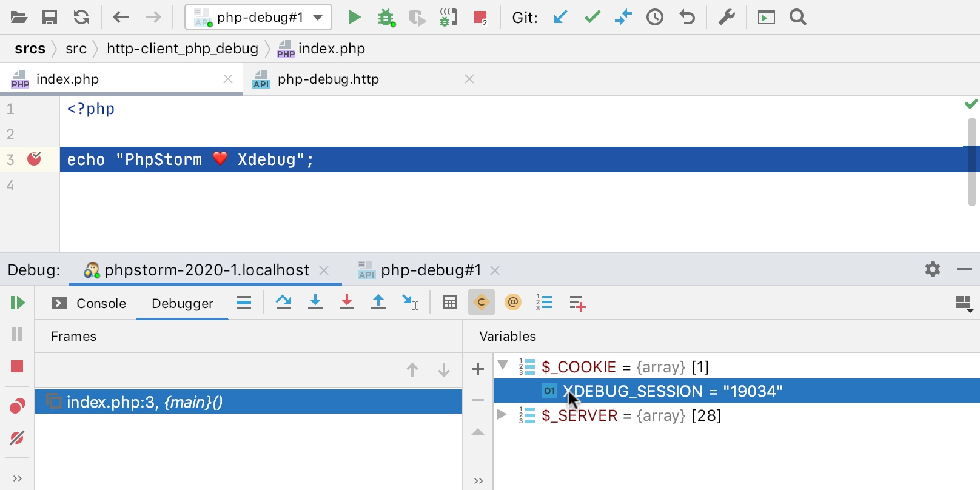
Task: Open the debugger Layout Settings dropdown
Action: [x=964, y=304]
